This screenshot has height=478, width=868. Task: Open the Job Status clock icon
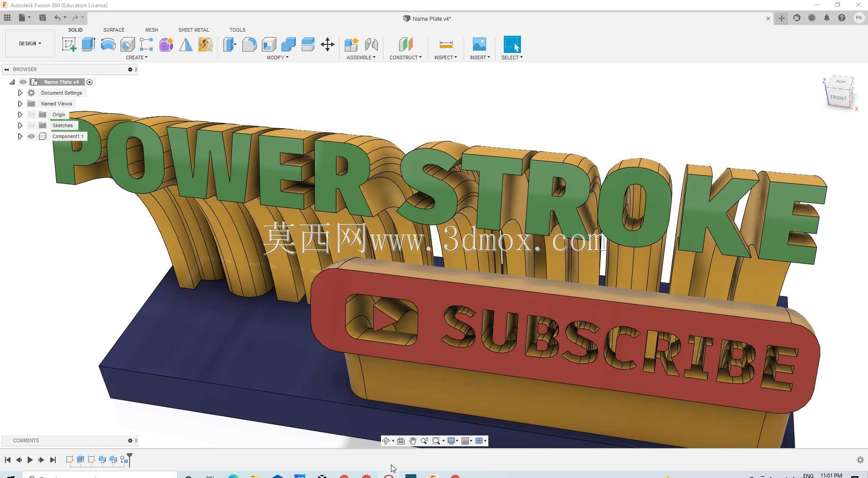pos(812,18)
